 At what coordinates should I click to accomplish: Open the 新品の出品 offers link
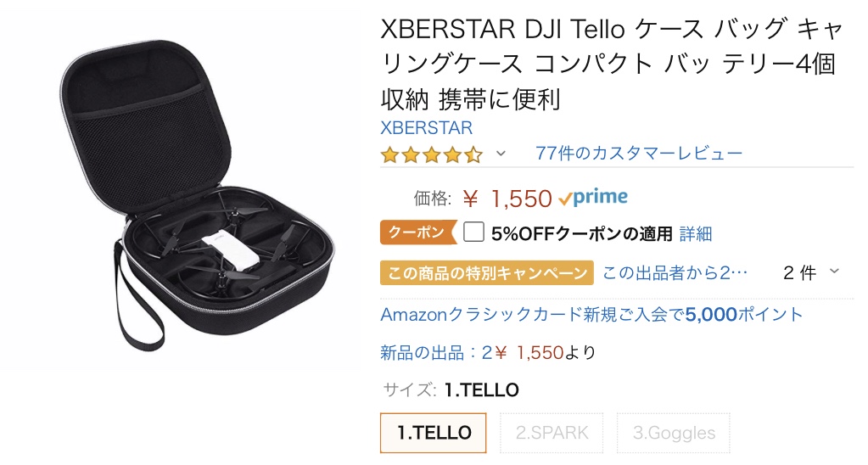tap(488, 353)
